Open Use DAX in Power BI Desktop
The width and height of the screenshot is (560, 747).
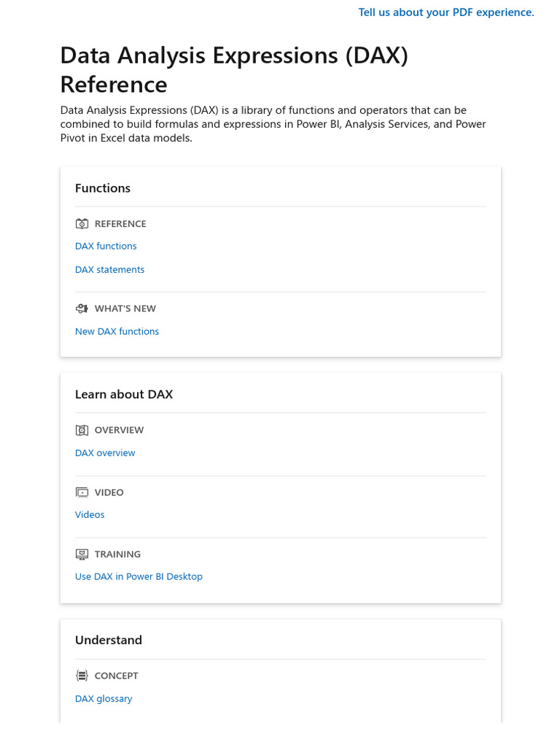click(139, 577)
